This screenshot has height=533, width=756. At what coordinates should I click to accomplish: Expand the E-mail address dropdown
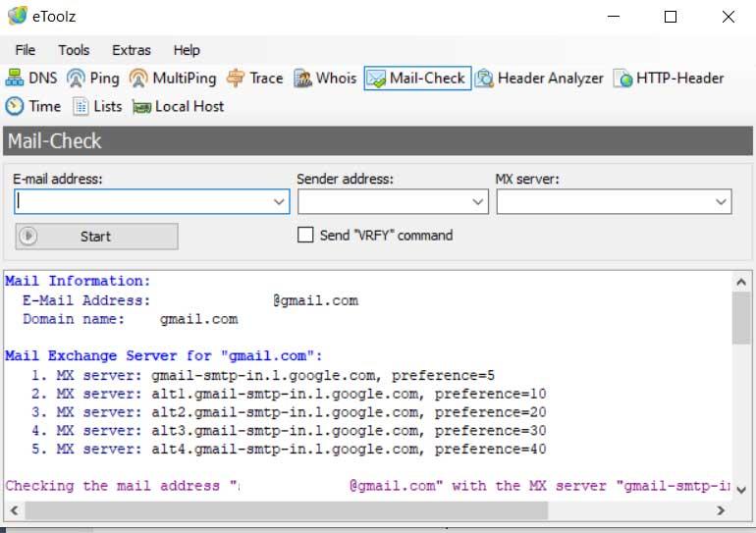pos(279,201)
